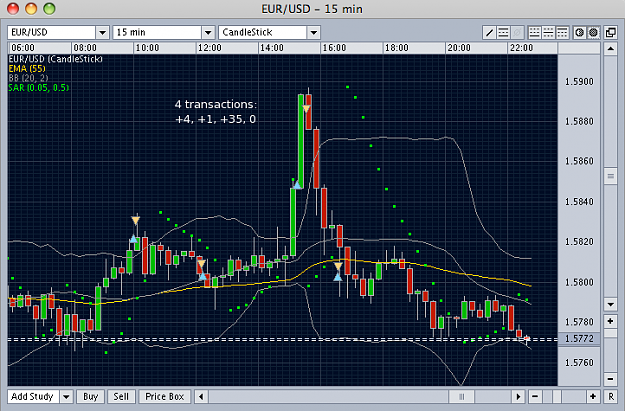Click the 1.5840 price axis label
This screenshot has height=411, width=625.
coord(579,202)
